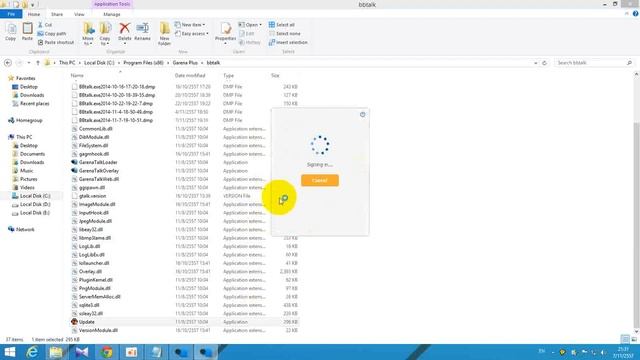Click Select none in the ribbon
The width and height of the screenshot is (640, 360).
click(284, 33)
